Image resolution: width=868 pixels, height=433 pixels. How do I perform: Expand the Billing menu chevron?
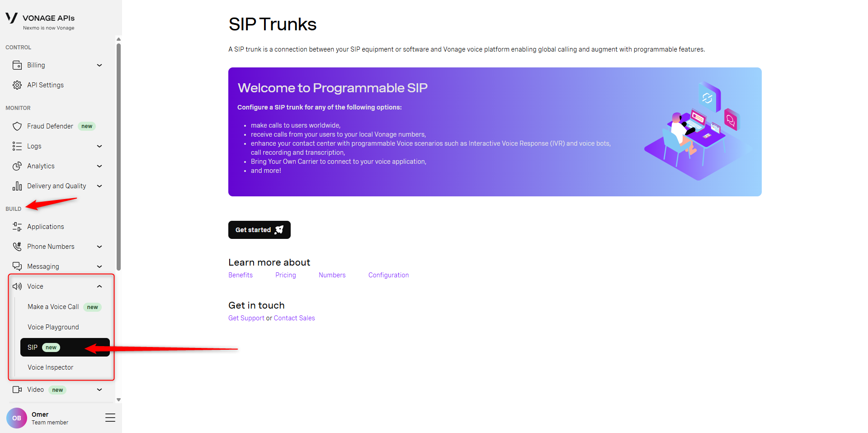pyautogui.click(x=99, y=65)
